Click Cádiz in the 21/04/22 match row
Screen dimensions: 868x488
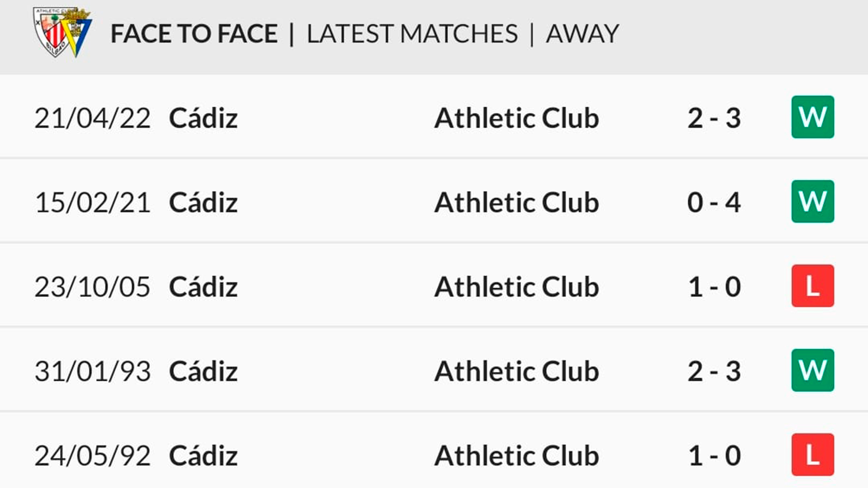(x=203, y=118)
